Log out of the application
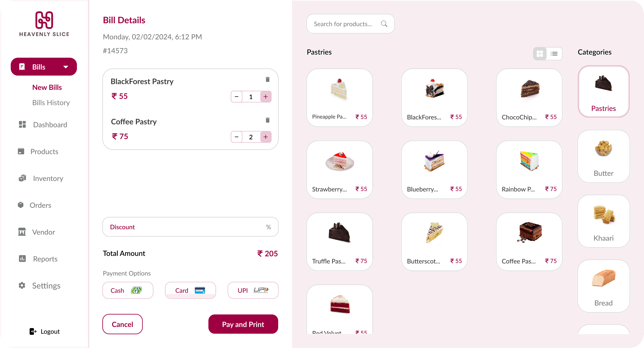Screen dimensions: 644x348 pyautogui.click(x=44, y=331)
